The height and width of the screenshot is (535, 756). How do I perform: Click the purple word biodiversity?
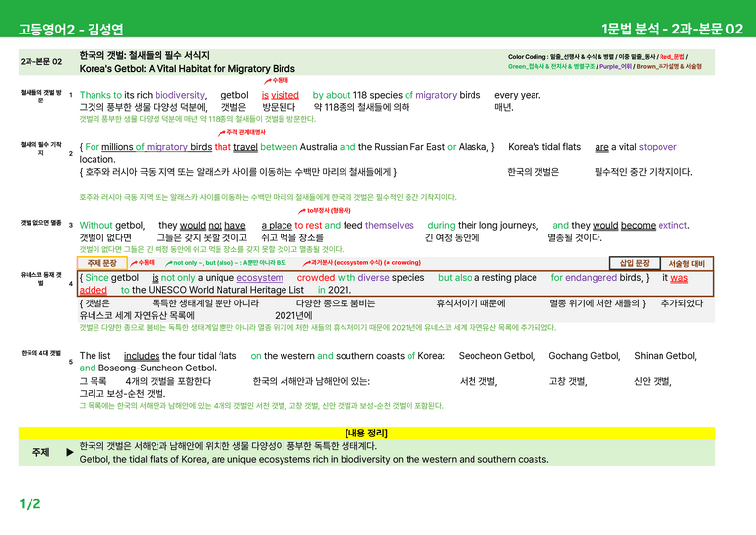click(180, 95)
